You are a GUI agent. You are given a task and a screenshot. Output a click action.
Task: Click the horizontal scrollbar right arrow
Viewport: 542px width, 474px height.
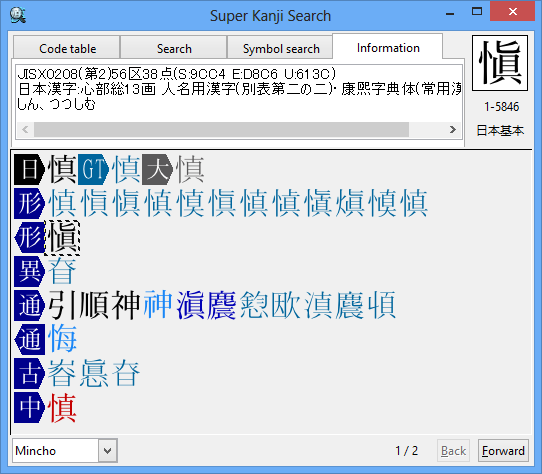click(x=453, y=130)
